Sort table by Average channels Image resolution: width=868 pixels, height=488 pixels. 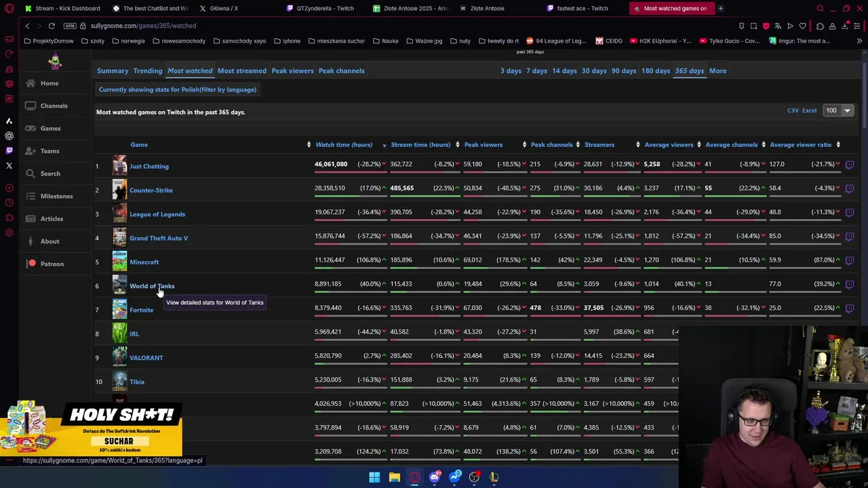tap(731, 144)
